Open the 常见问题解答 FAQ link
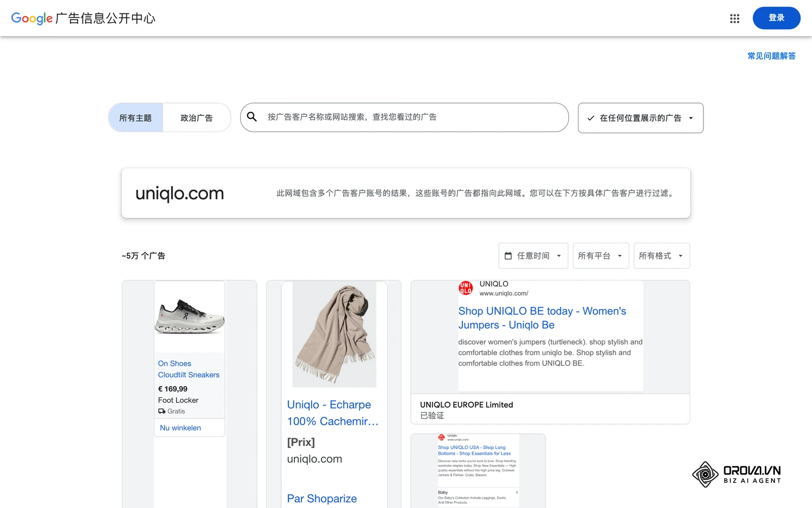This screenshot has width=812, height=508. (771, 56)
